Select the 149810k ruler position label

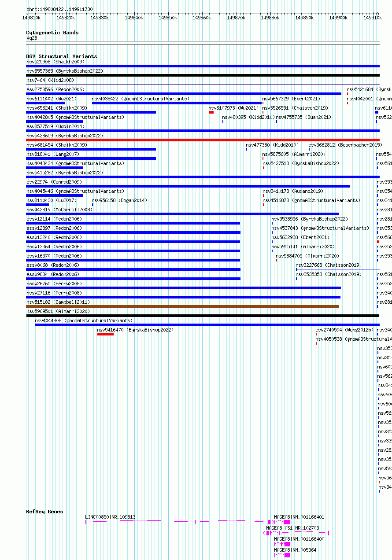click(31, 18)
